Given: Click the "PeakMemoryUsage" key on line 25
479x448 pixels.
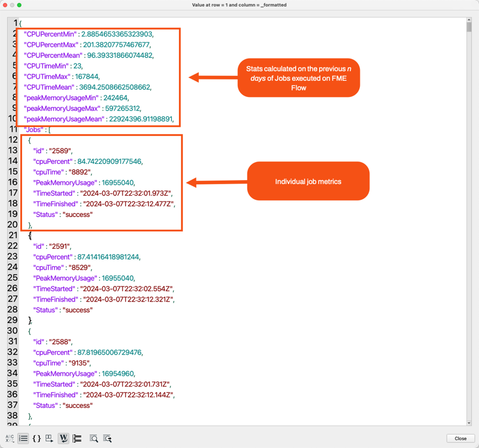Looking at the screenshot, I should [65, 278].
